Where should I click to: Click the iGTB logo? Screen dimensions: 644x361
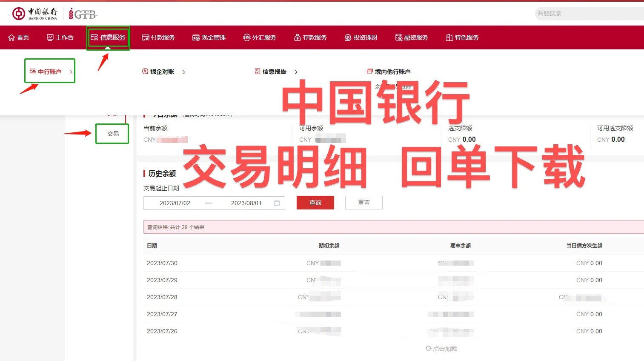pos(83,14)
